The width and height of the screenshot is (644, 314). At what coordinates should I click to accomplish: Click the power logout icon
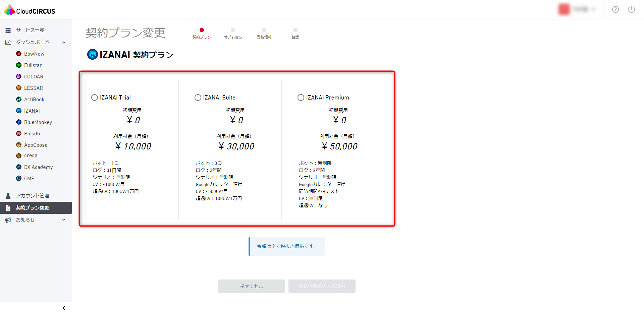[x=632, y=9]
